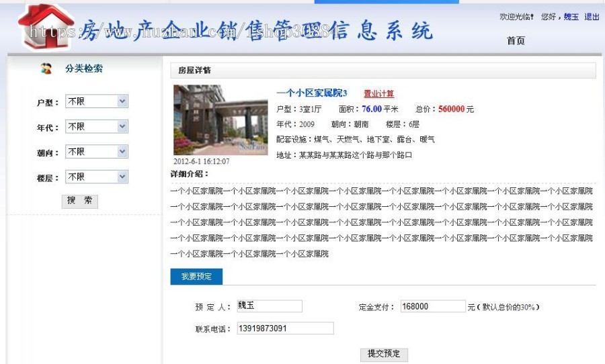Click the 欢迎光临 greeting text
The width and height of the screenshot is (605, 364).
(x=517, y=17)
